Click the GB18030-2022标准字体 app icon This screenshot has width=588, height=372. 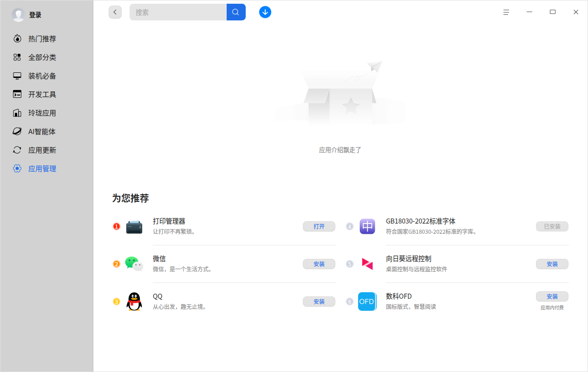point(367,226)
